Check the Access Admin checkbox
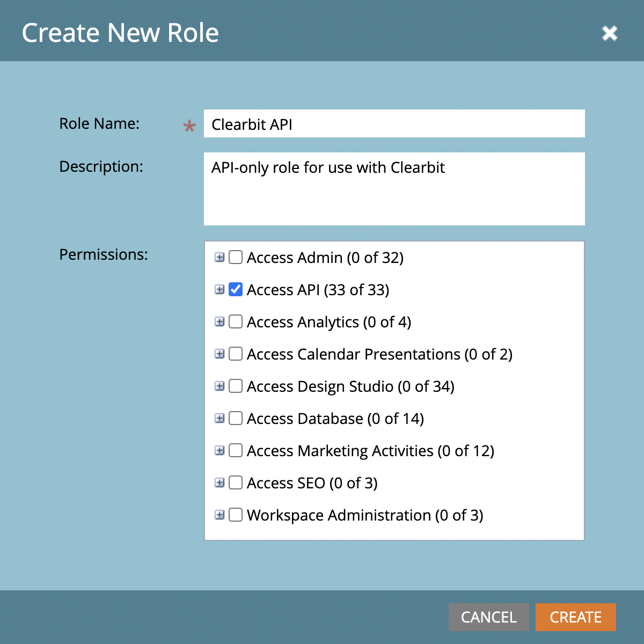 point(236,257)
